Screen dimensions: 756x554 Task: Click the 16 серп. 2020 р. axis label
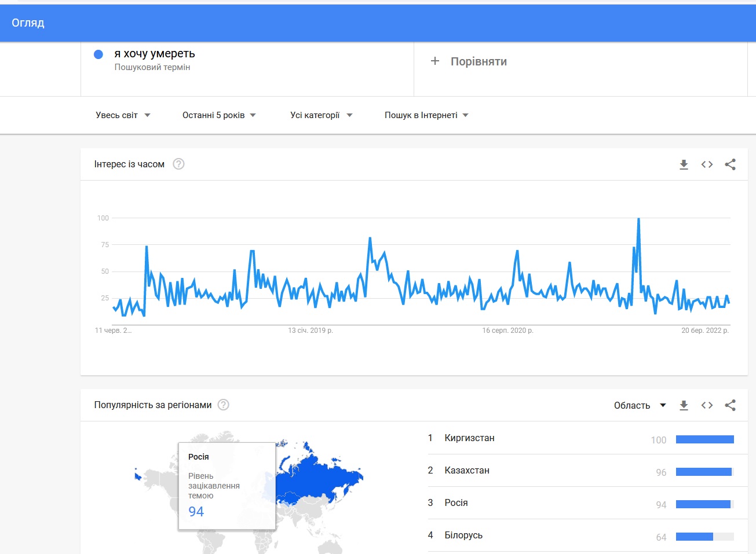tap(508, 331)
